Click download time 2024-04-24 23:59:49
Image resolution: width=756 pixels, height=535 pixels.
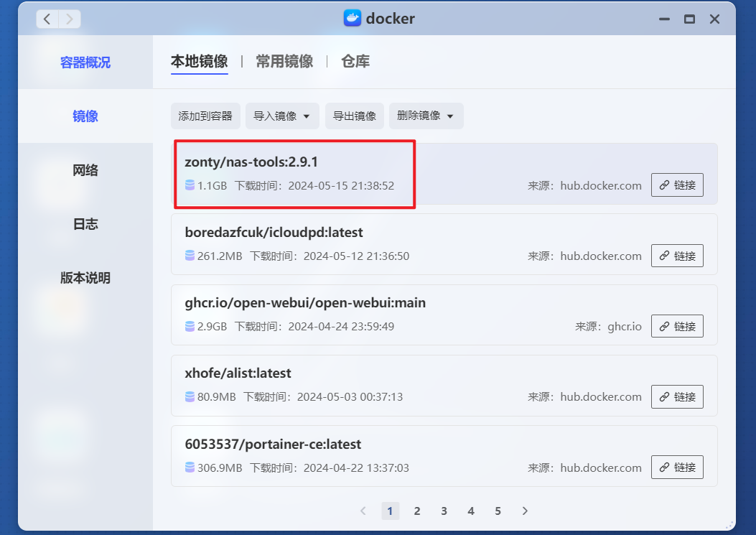point(341,327)
